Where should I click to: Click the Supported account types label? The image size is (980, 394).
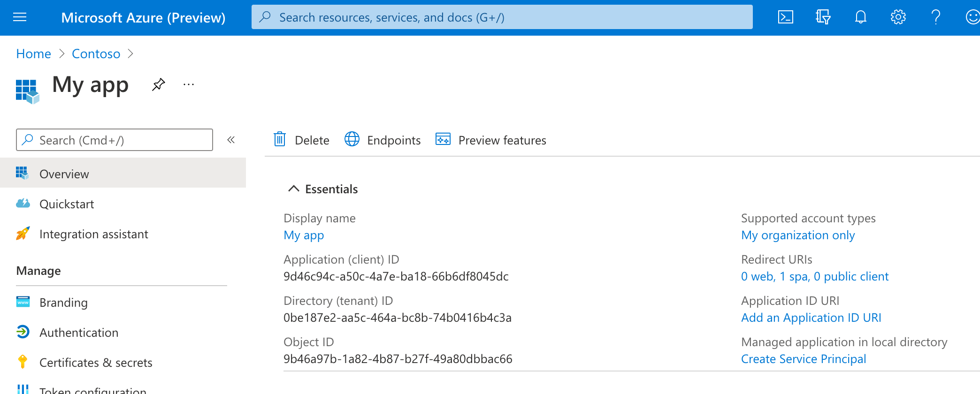tap(808, 218)
